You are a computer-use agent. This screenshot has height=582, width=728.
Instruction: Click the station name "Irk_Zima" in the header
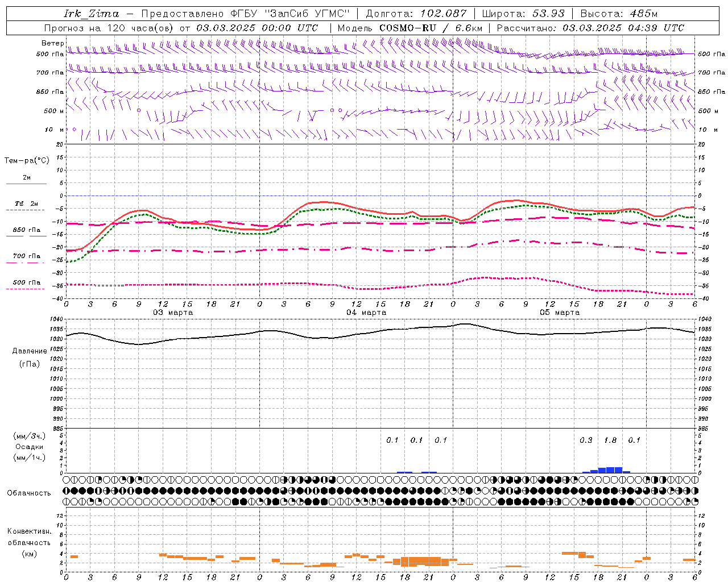coord(92,14)
